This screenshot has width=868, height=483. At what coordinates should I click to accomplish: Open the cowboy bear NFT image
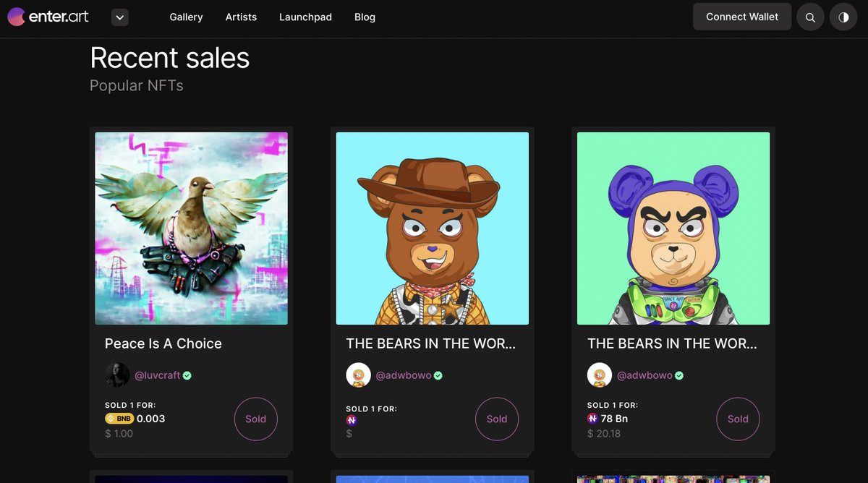[433, 228]
